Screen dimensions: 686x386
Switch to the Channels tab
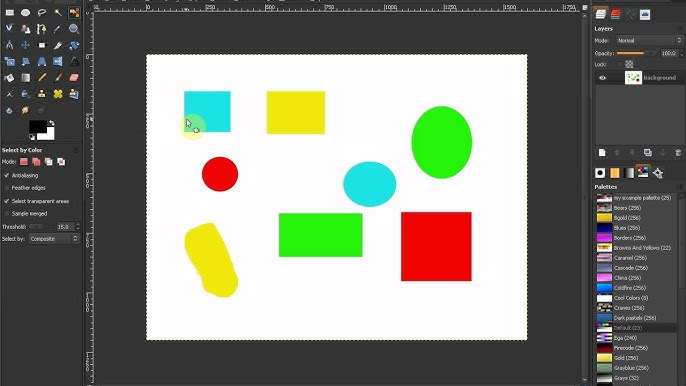click(x=616, y=14)
